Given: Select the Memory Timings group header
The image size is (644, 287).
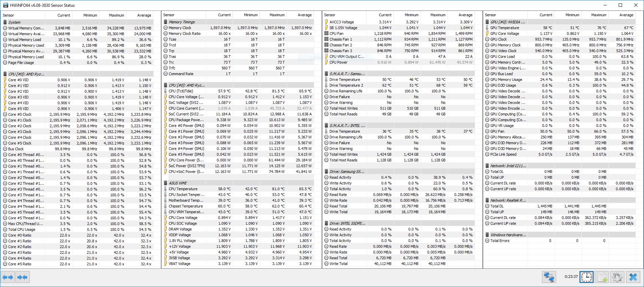Looking at the screenshot, I should 181,22.
